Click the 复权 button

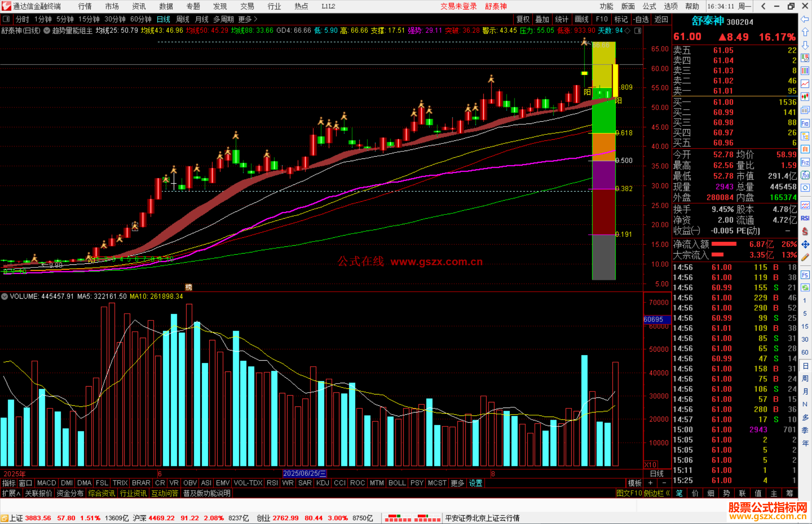(x=523, y=19)
